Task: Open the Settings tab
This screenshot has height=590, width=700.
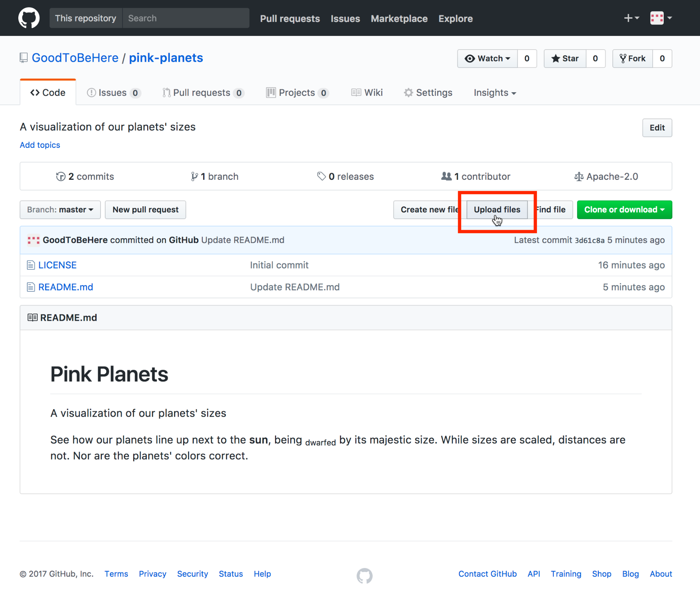Action: click(428, 93)
